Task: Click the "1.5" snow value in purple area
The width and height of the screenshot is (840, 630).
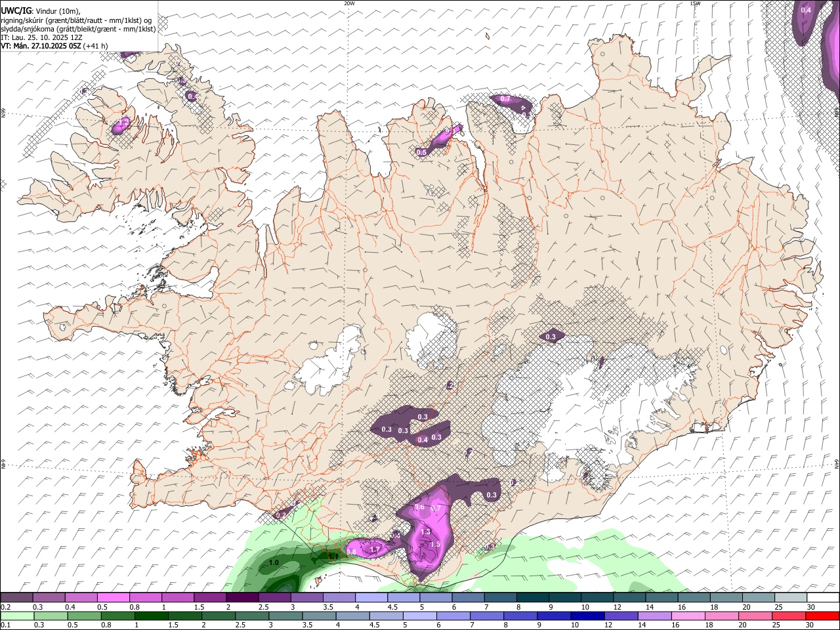Action: [x=434, y=545]
